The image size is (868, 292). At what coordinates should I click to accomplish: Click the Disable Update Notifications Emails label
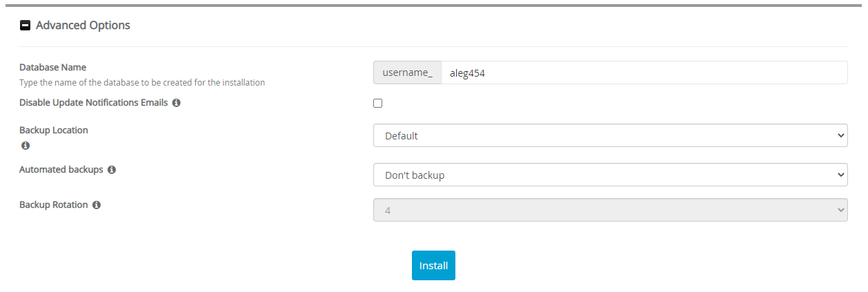click(93, 103)
